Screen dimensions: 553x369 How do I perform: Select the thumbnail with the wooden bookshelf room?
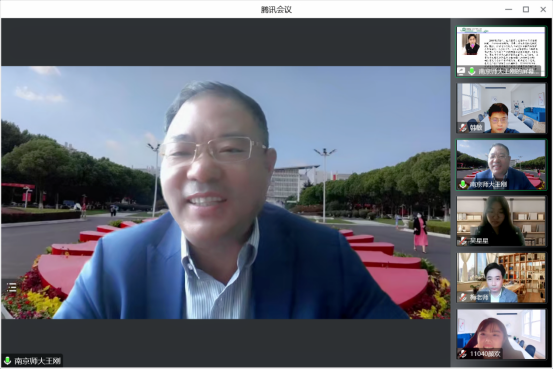click(501, 278)
